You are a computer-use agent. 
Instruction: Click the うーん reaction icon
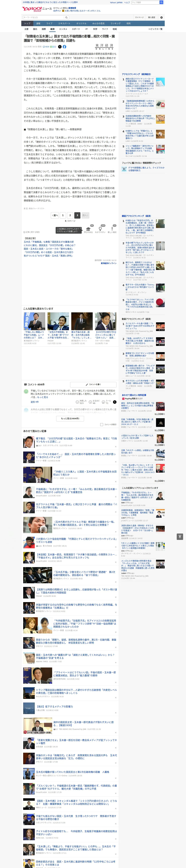(104, 402)
